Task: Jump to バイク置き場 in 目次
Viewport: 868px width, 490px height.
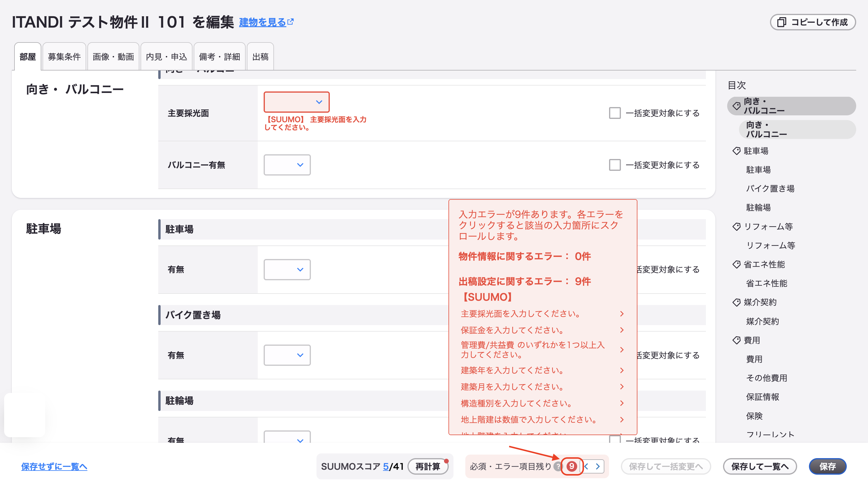Action: tap(770, 188)
